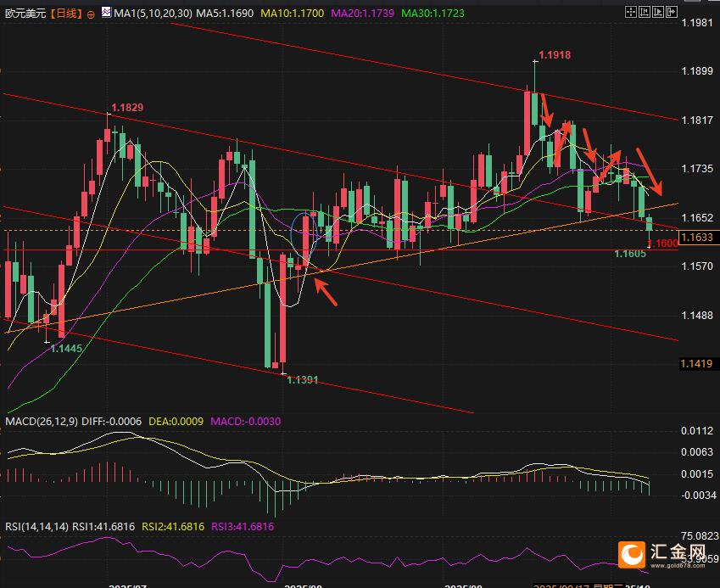Click the RSI2:41.6816 value
The height and width of the screenshot is (588, 720).
tap(173, 526)
